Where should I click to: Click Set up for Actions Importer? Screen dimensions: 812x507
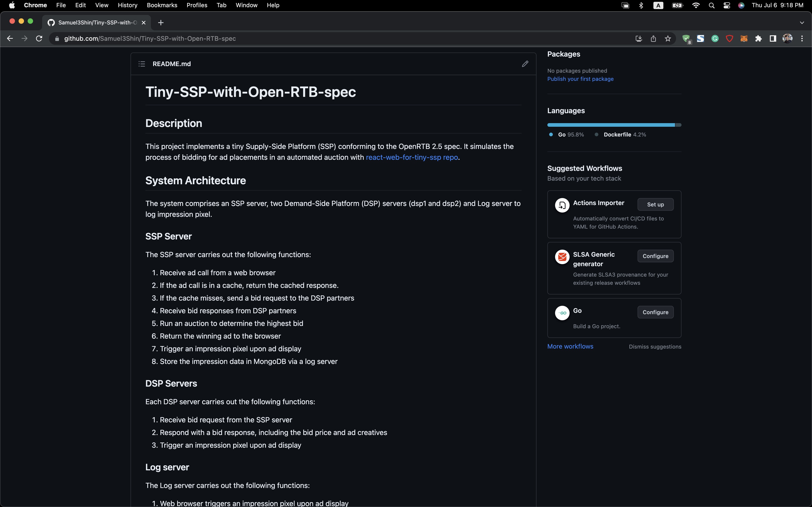(x=655, y=204)
